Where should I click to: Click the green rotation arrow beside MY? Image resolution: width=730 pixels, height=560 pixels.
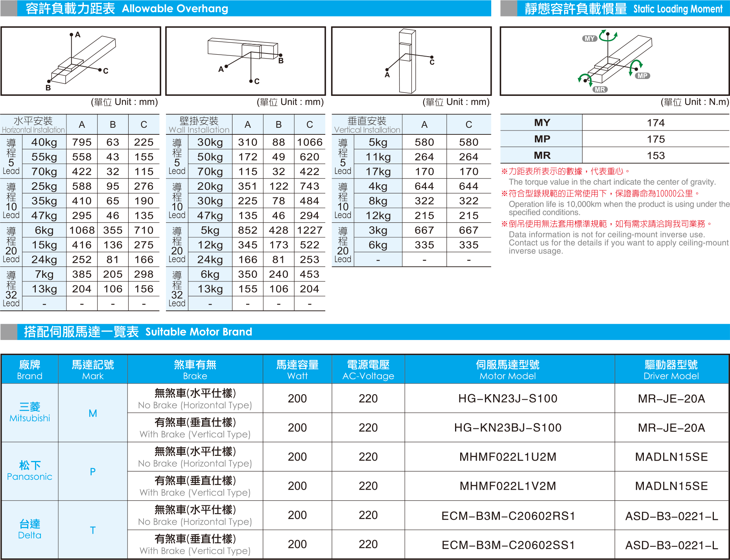(608, 35)
